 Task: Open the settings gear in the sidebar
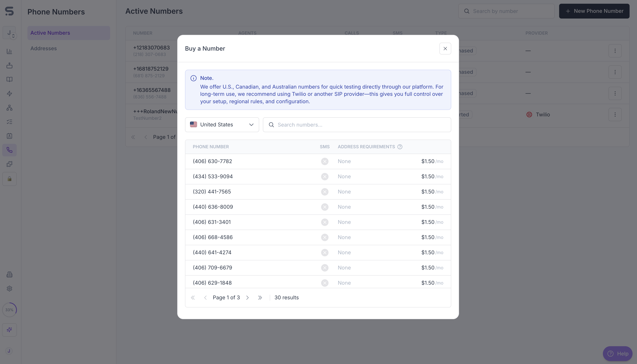pyautogui.click(x=9, y=289)
